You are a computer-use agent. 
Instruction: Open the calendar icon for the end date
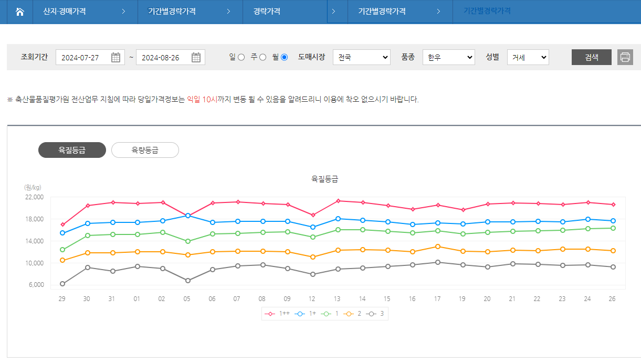(x=197, y=57)
